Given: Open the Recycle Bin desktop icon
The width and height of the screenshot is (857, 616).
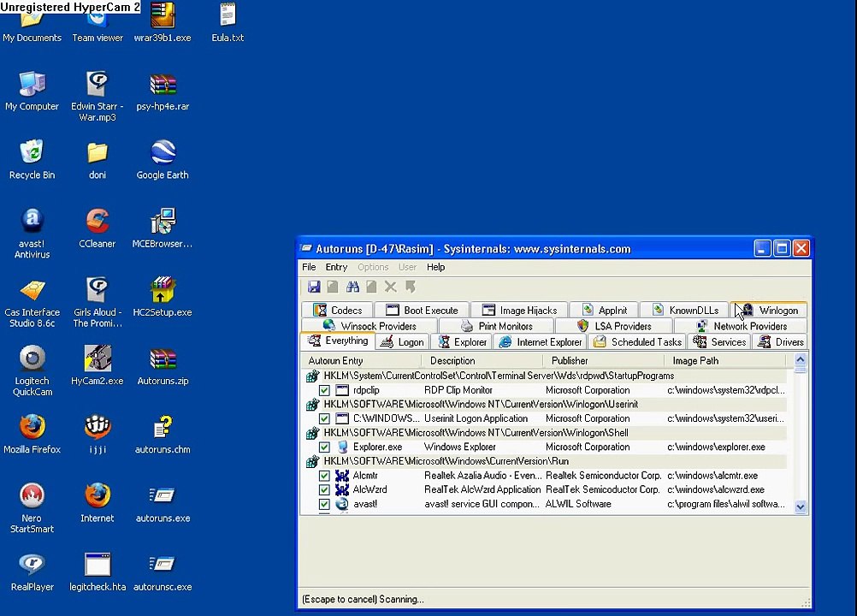Looking at the screenshot, I should tap(32, 160).
